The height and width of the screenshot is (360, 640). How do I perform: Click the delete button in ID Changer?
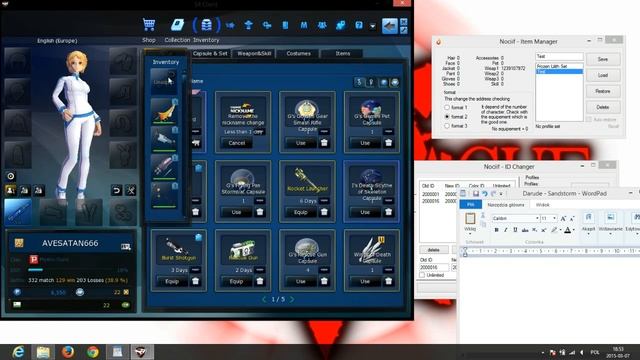[x=434, y=250]
